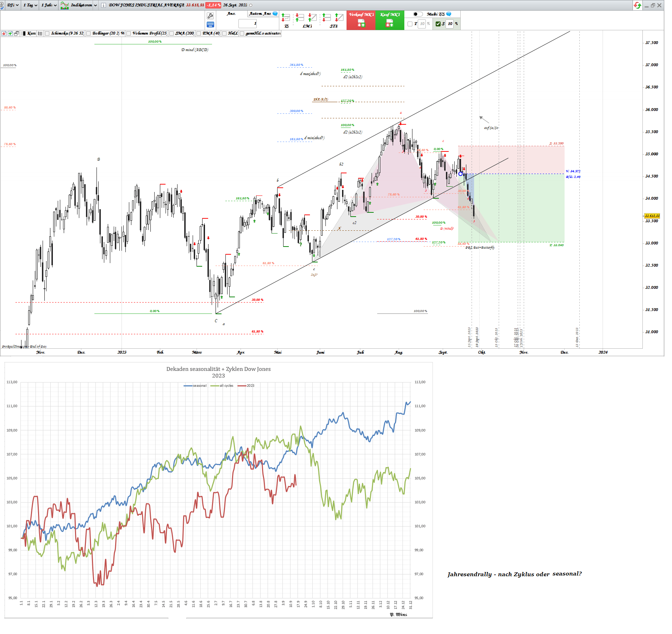The width and height of the screenshot is (672, 634).
Task: Click the first LMT limit order icon
Action: click(x=300, y=18)
